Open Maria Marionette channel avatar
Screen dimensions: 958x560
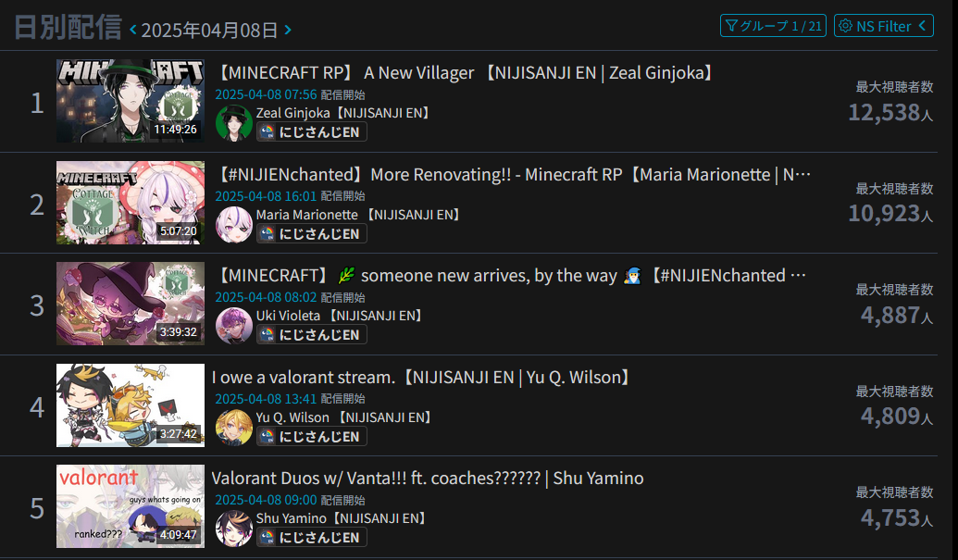click(234, 225)
